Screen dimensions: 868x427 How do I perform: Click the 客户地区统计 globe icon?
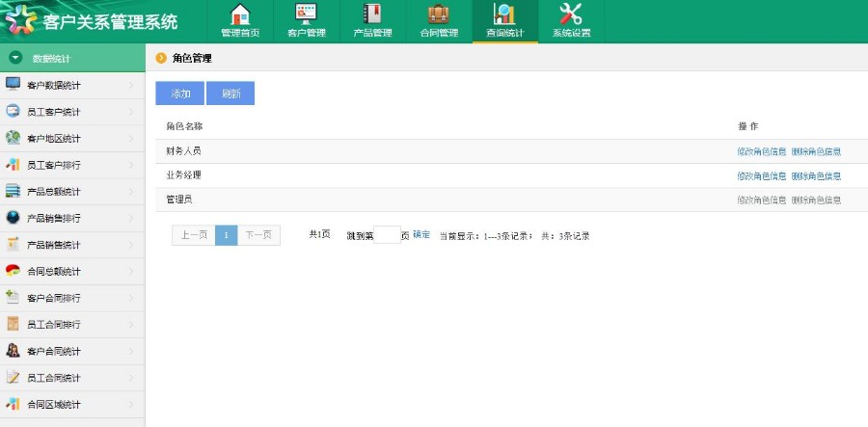click(x=13, y=137)
